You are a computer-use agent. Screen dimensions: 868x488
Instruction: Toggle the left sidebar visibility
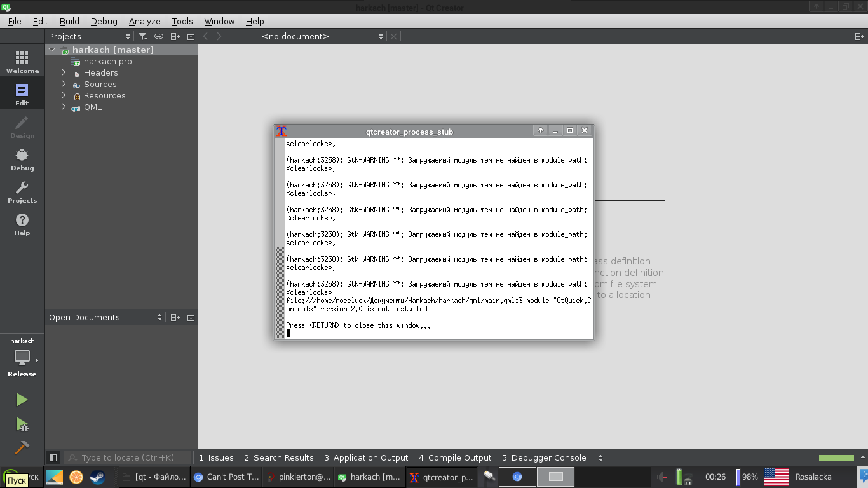[53, 457]
